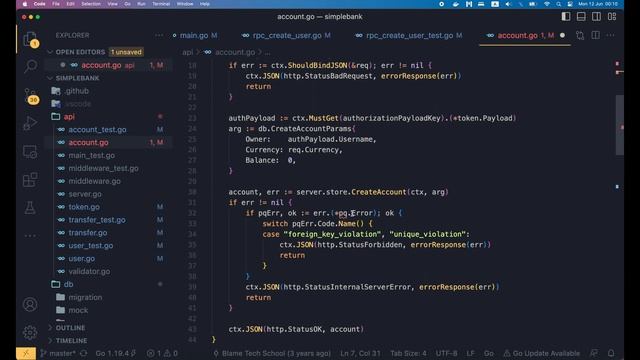Open the Apple menu

25,4
